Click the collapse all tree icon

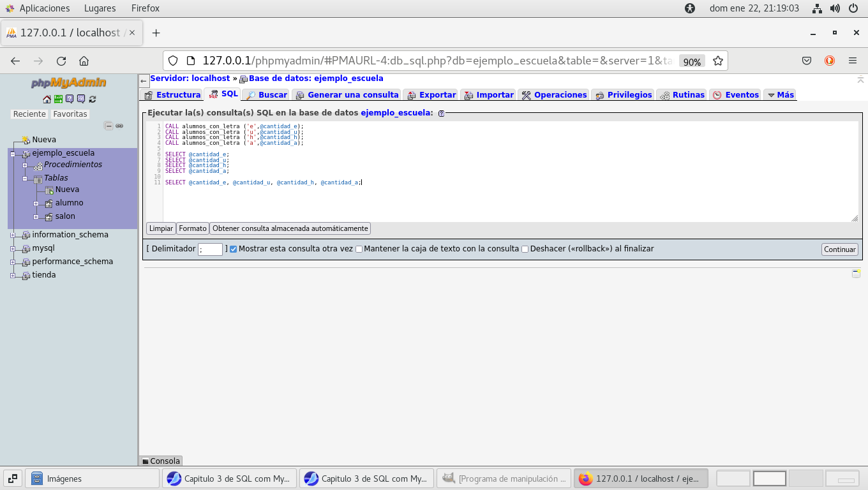click(x=108, y=126)
